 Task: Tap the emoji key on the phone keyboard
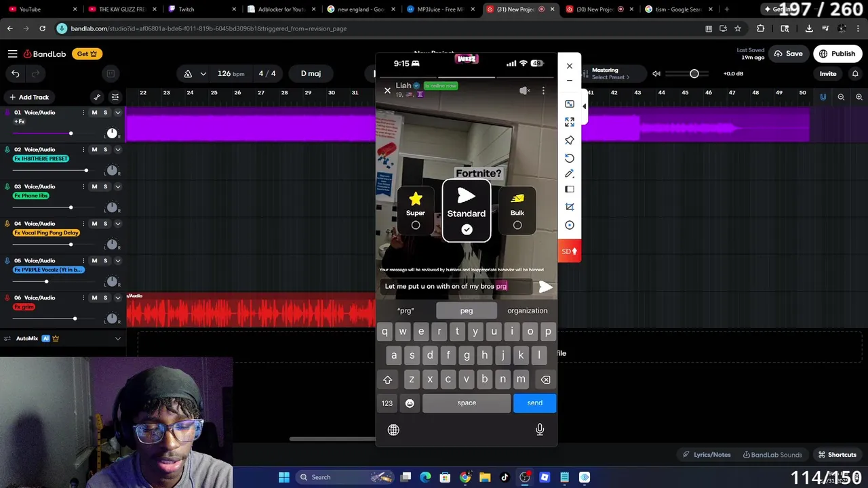tap(410, 403)
